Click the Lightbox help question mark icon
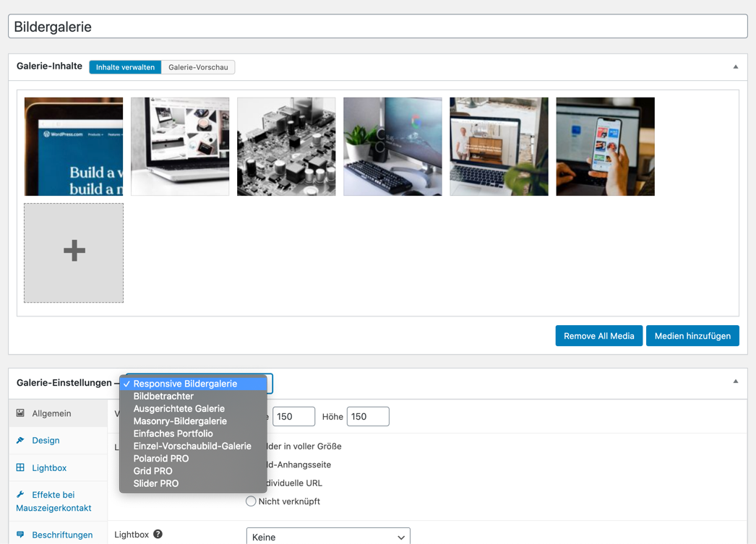756x544 pixels. pos(158,534)
